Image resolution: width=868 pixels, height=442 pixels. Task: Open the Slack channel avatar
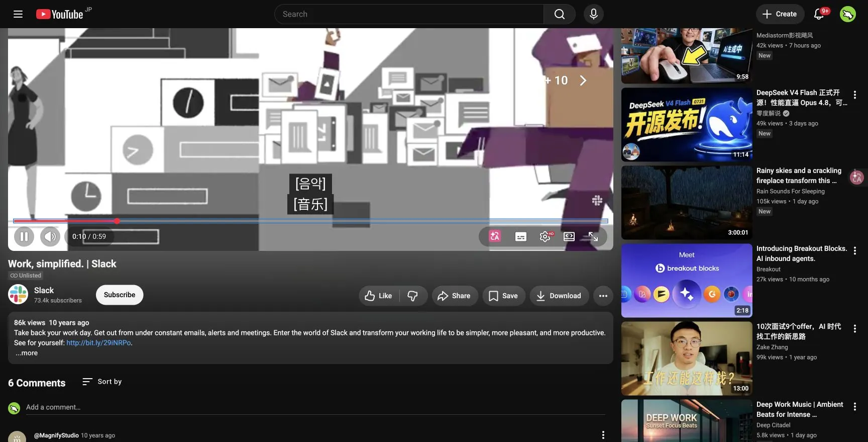[x=18, y=295]
